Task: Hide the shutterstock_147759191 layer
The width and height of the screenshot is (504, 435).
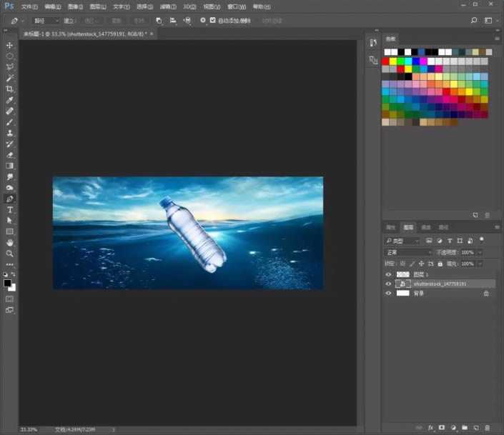Action: click(x=389, y=284)
